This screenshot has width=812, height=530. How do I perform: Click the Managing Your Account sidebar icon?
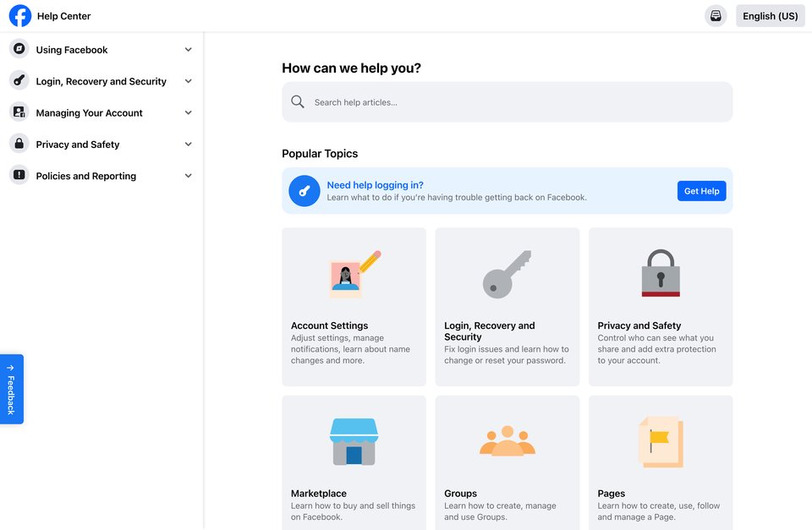(x=19, y=112)
